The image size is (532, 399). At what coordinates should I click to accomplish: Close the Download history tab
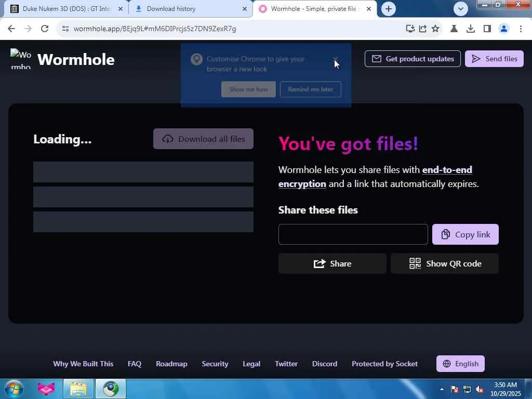pos(245,9)
